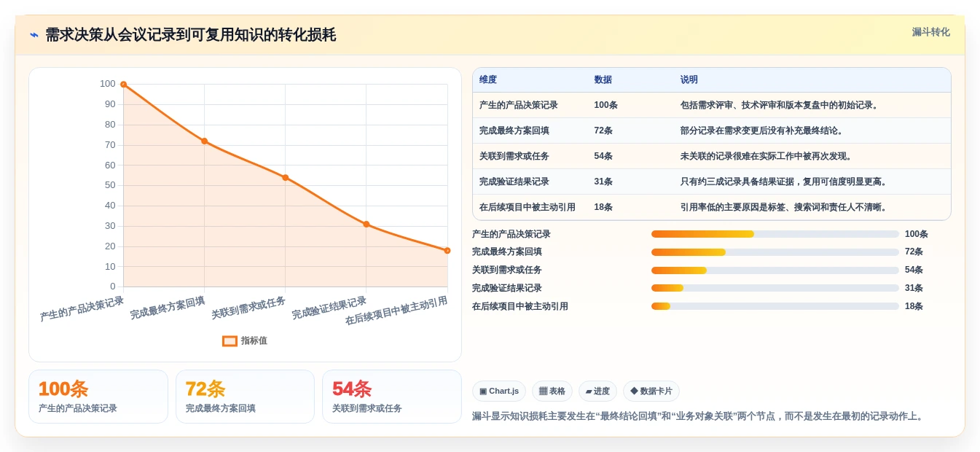The image size is (980, 452).
Task: Click the chart data point at 31
Action: (x=366, y=225)
